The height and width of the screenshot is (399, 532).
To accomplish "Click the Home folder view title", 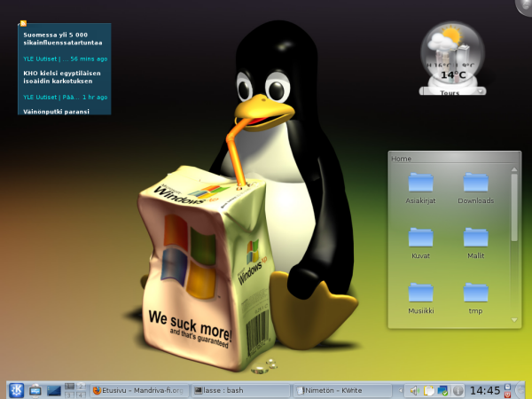I will (401, 159).
